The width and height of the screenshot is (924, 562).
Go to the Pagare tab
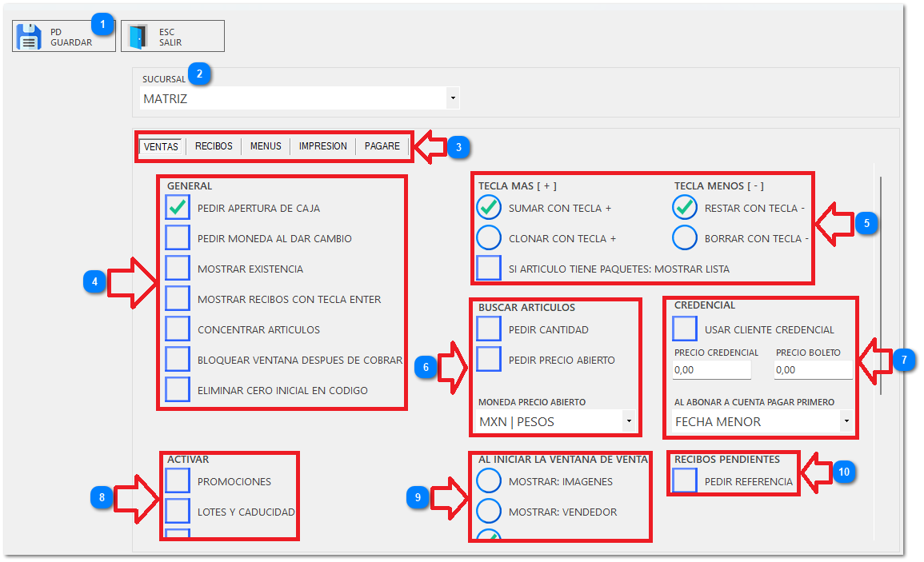click(382, 146)
